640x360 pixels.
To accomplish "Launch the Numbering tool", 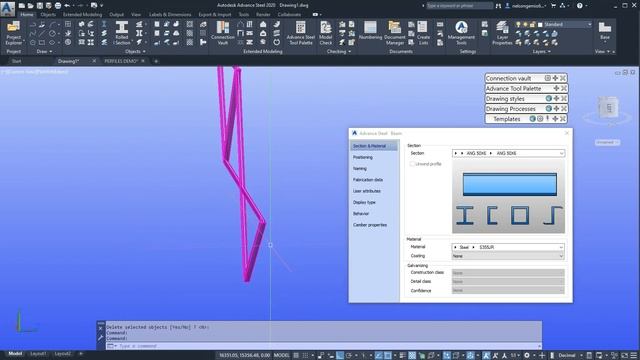I will pos(370,31).
